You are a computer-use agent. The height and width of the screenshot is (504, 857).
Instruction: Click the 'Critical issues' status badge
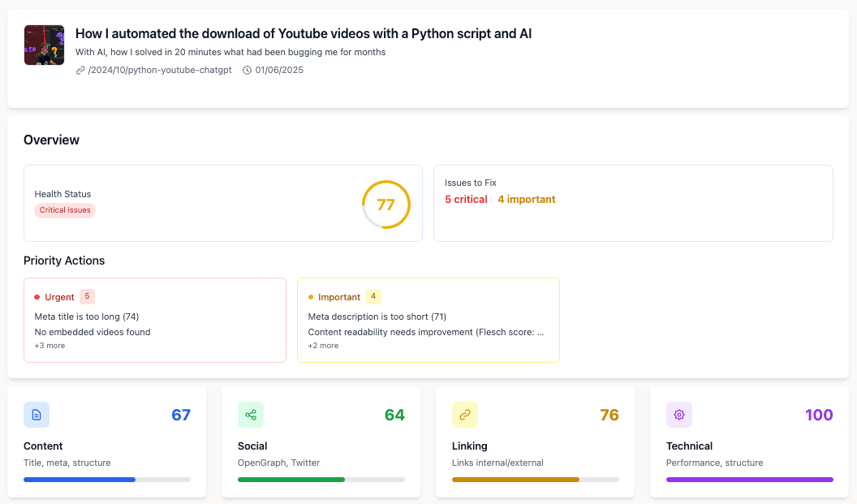(x=65, y=210)
